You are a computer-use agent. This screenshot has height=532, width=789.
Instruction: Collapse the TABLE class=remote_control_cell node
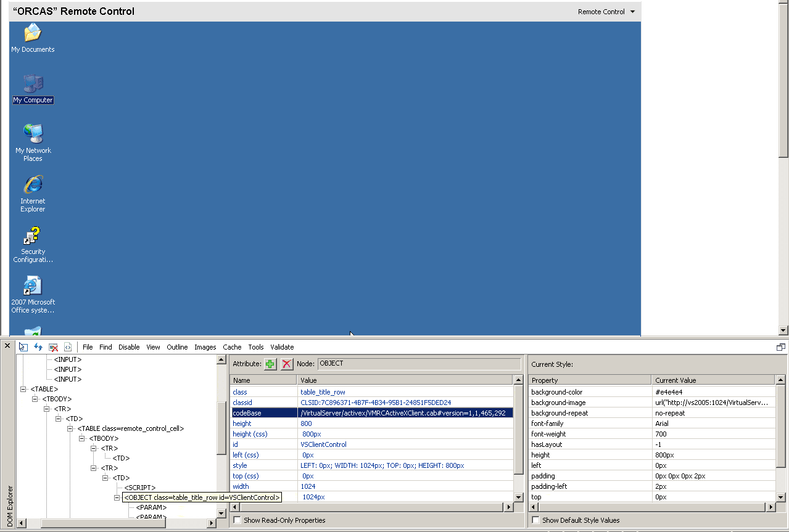pos(71,428)
